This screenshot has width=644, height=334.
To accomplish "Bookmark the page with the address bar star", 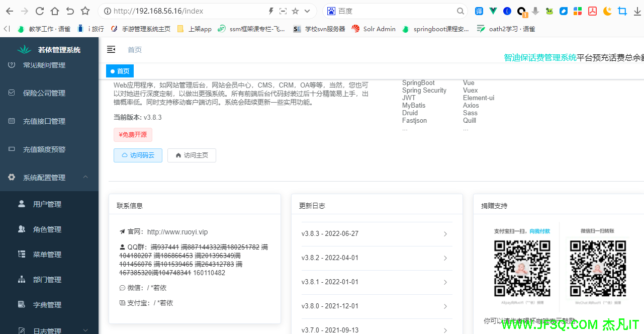I will (x=295, y=11).
